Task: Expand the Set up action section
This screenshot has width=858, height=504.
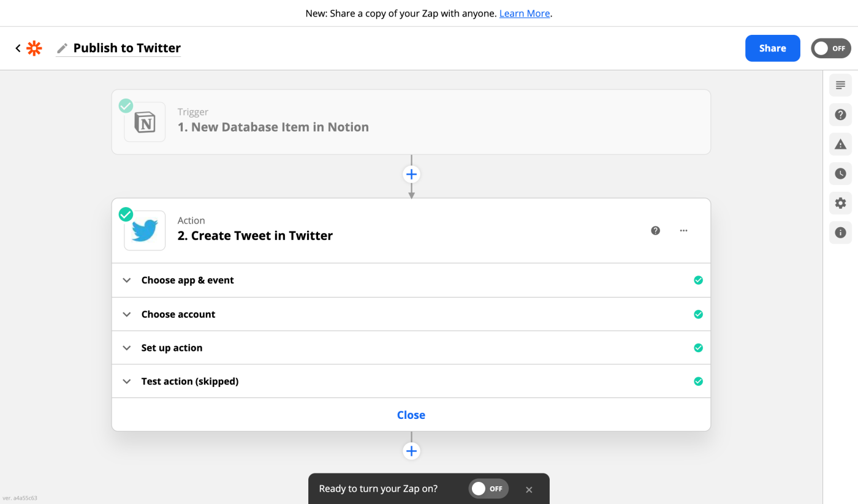Action: [x=411, y=348]
